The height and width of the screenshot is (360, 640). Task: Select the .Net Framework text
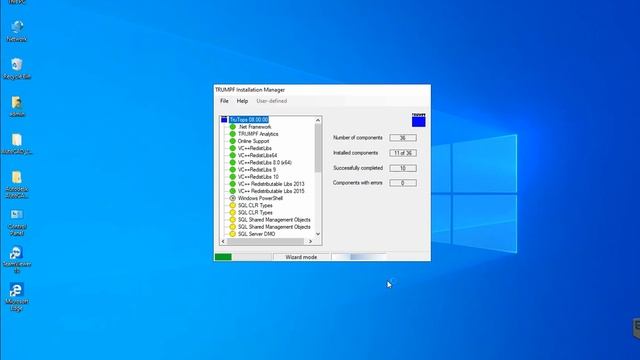click(254, 127)
